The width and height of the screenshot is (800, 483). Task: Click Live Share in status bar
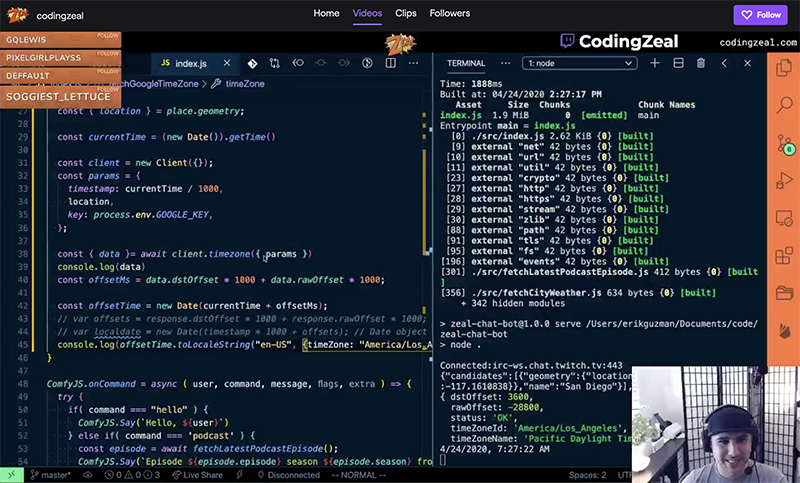[197, 475]
